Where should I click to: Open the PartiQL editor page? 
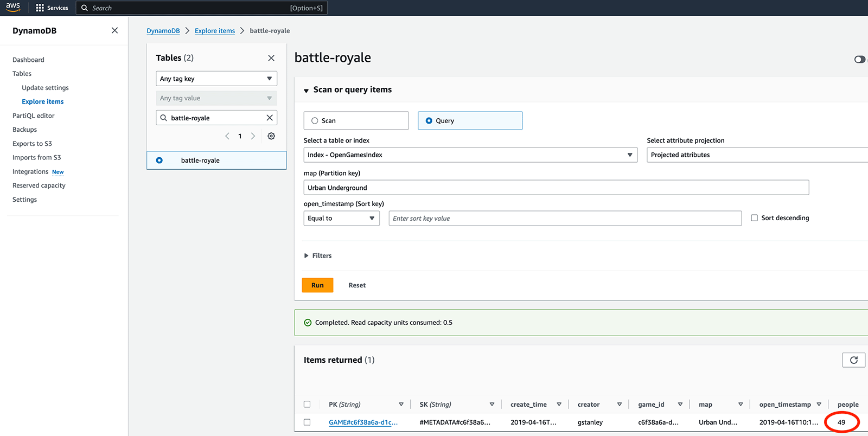[x=34, y=116]
